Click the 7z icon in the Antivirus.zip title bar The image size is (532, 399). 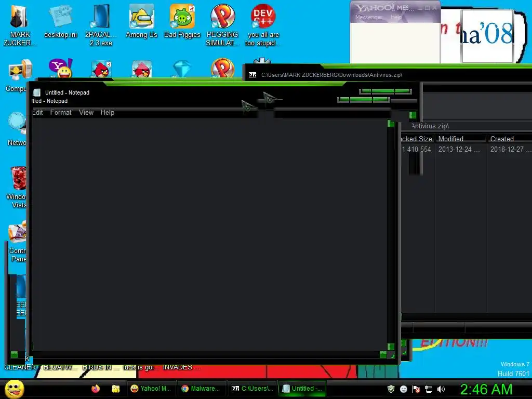[252, 75]
